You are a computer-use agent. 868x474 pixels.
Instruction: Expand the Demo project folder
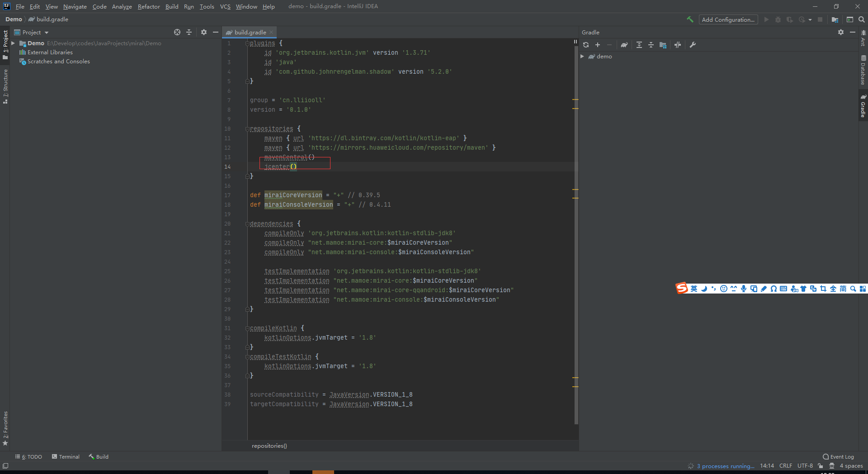tap(13, 43)
